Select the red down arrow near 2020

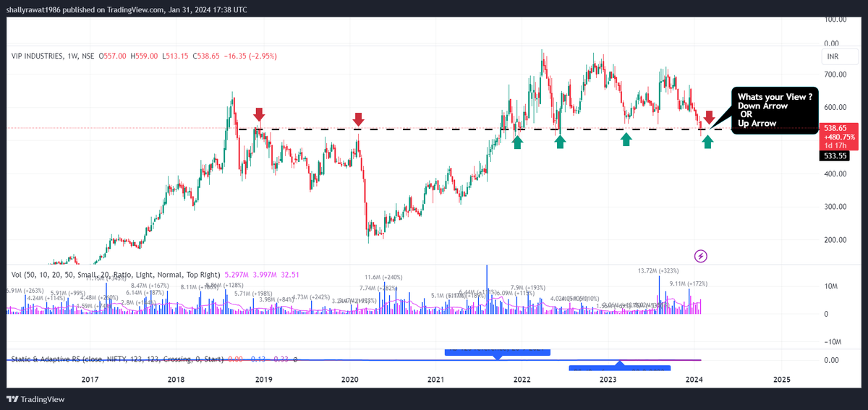pyautogui.click(x=358, y=119)
